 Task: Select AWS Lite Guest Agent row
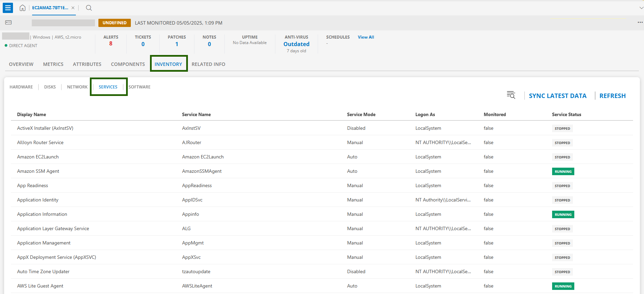(322, 286)
